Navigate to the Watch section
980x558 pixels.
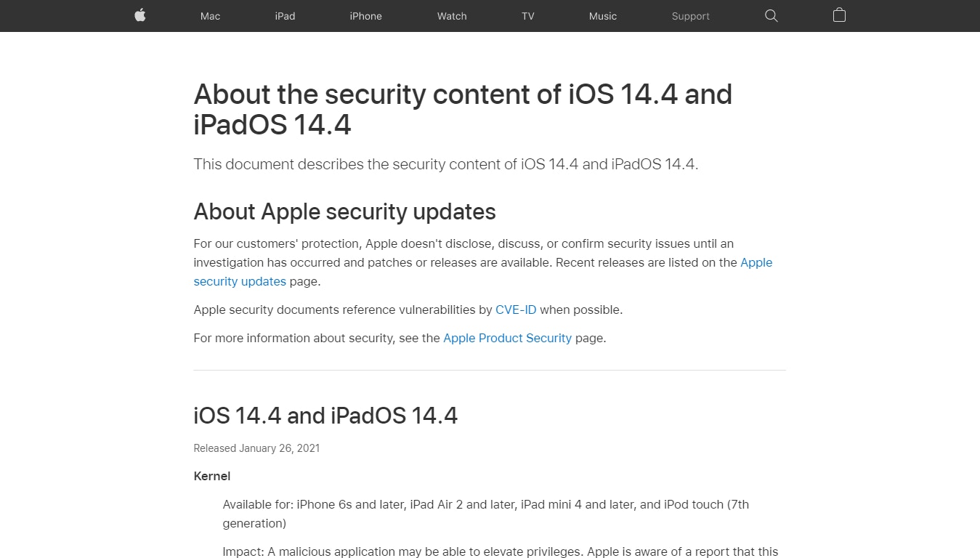click(x=451, y=16)
